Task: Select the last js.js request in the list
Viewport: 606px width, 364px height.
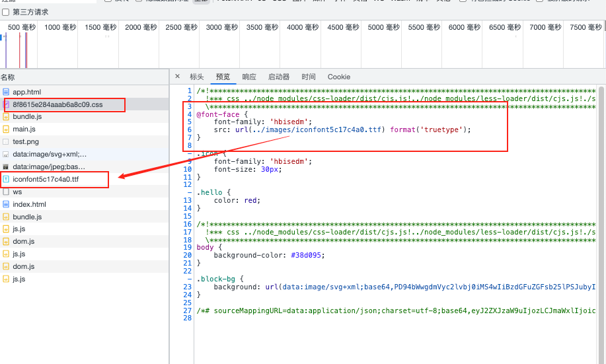Action: tap(84, 279)
